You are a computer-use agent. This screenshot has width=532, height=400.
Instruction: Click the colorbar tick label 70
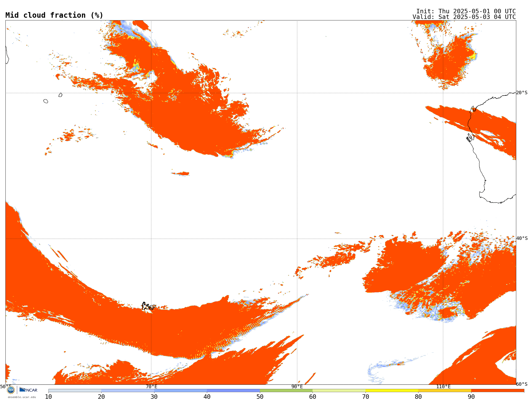click(x=366, y=397)
